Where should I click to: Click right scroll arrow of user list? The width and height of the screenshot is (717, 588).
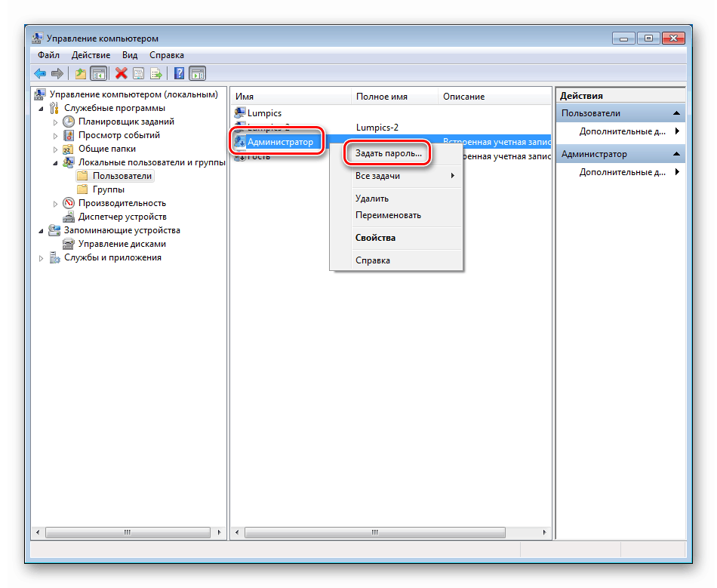point(544,532)
